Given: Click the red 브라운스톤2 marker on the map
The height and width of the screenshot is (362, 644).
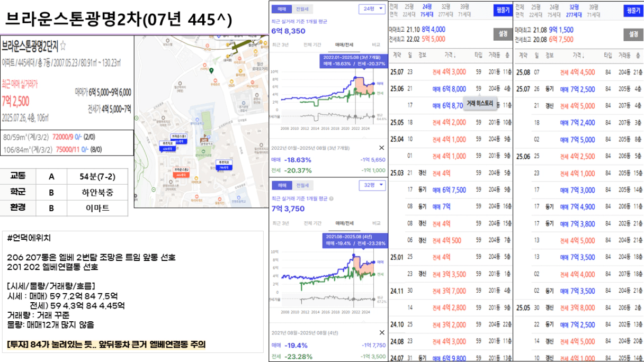Looking at the screenshot, I should point(182,171).
